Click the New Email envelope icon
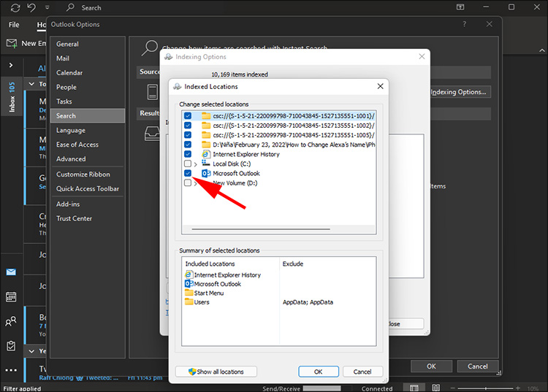The height and width of the screenshot is (392, 548). tap(12, 43)
